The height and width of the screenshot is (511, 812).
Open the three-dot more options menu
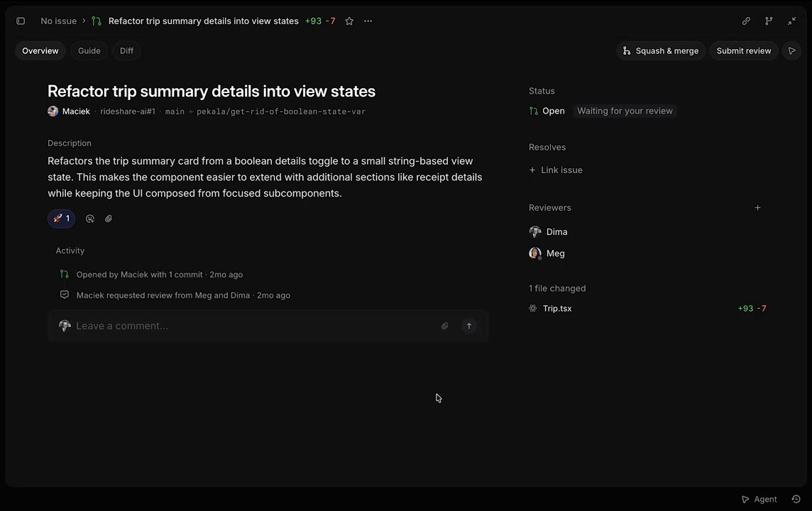coord(368,21)
